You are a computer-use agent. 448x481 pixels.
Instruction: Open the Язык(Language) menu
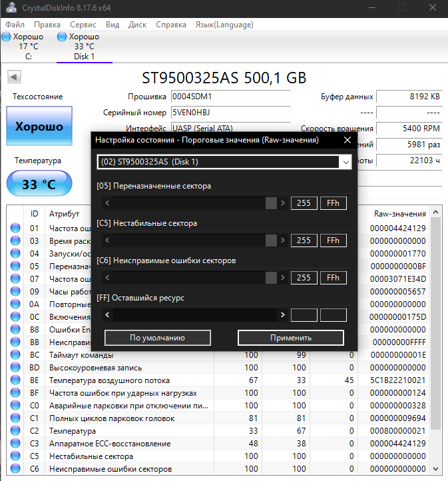pos(224,25)
